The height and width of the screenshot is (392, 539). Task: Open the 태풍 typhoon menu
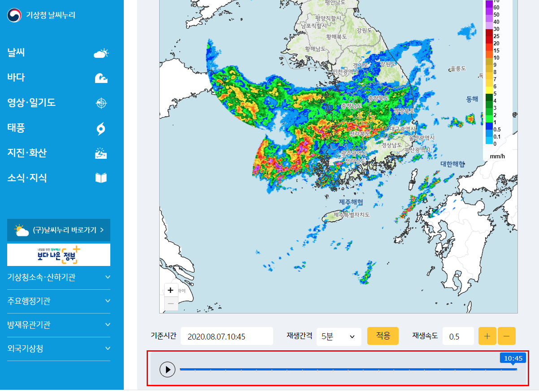point(16,128)
